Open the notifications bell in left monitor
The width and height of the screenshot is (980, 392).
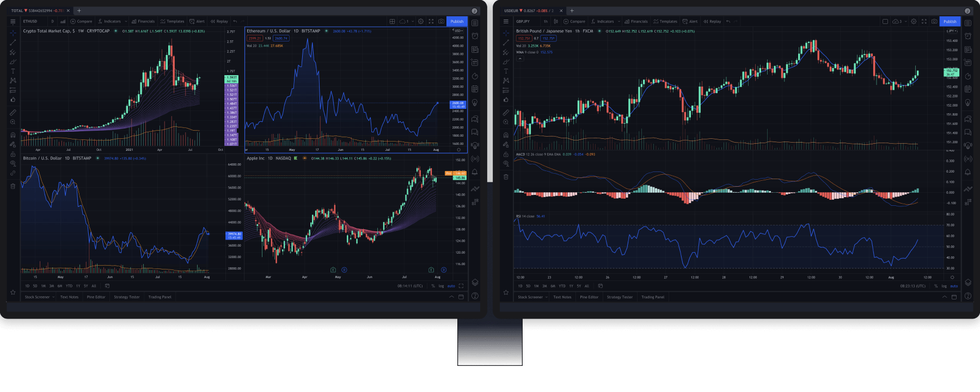(x=475, y=171)
